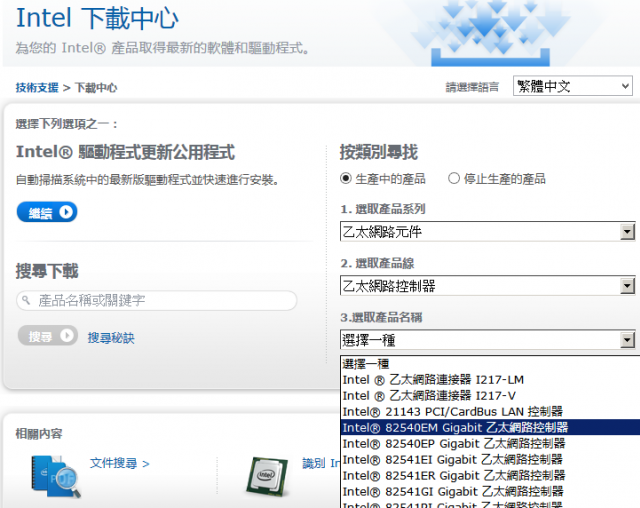Select the 生產中的產品 radio button
Image resolution: width=640 pixels, height=508 pixels.
click(x=346, y=178)
